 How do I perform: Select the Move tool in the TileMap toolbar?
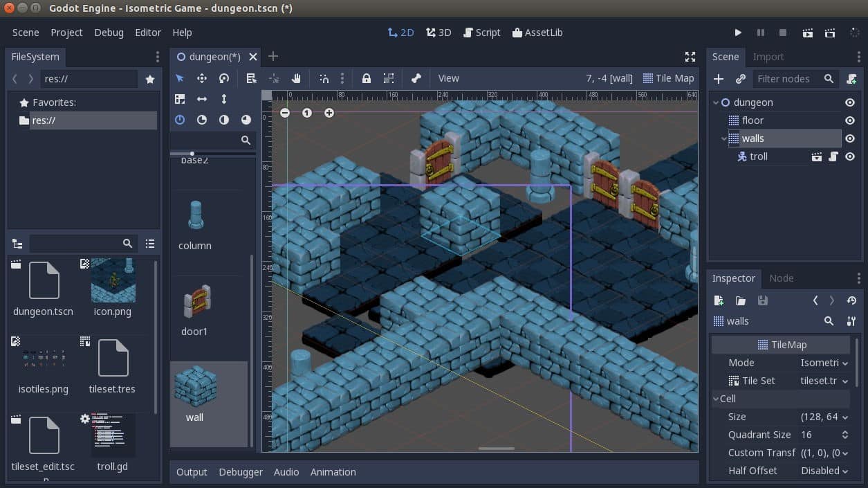[x=201, y=78]
